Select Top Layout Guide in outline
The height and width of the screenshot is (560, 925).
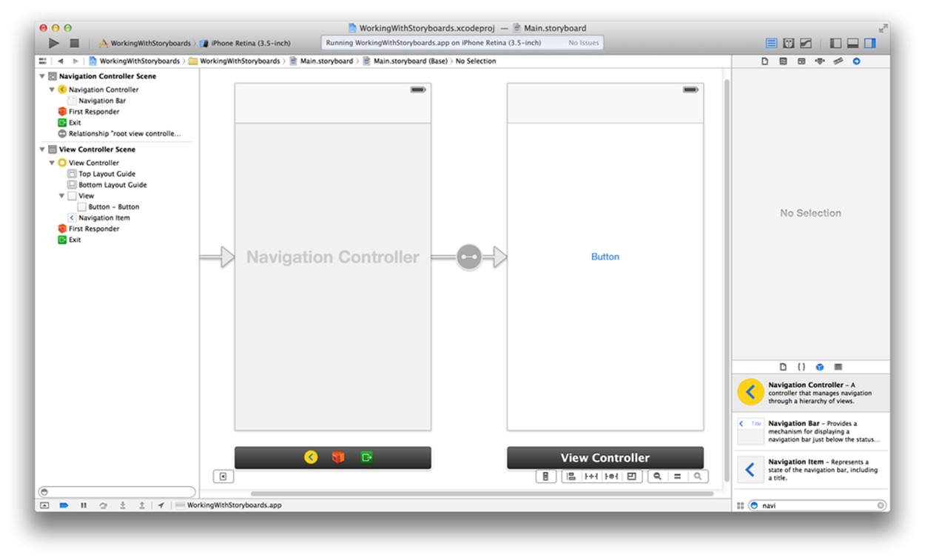pyautogui.click(x=101, y=174)
